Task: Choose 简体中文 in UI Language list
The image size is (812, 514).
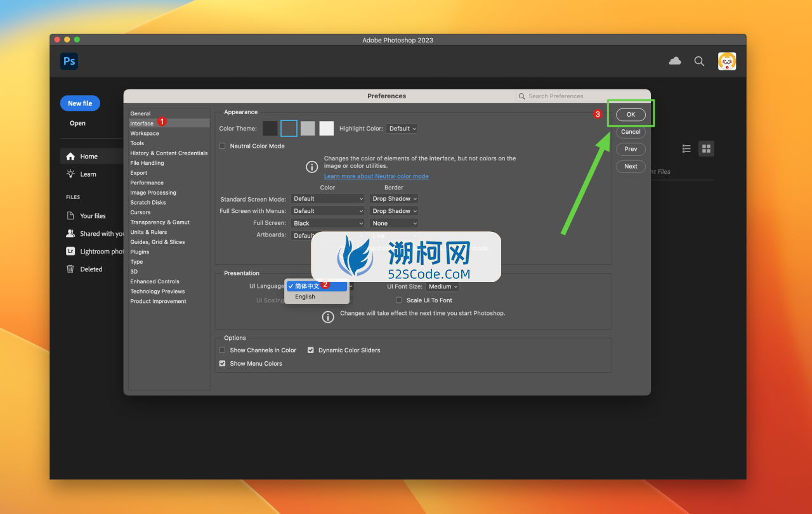Action: 317,286
